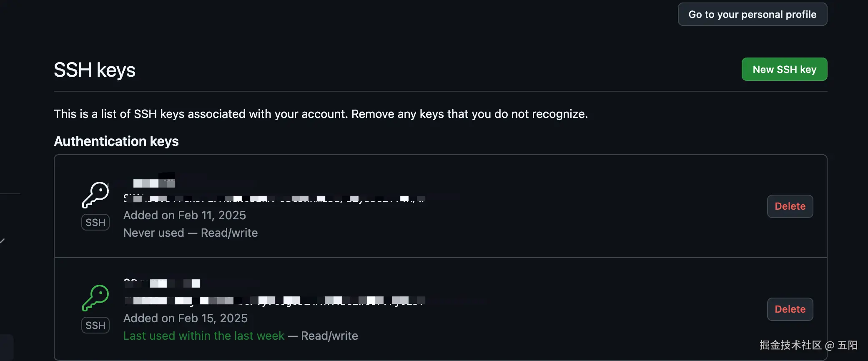Click the SSH badge under the white key icon

[x=95, y=222]
